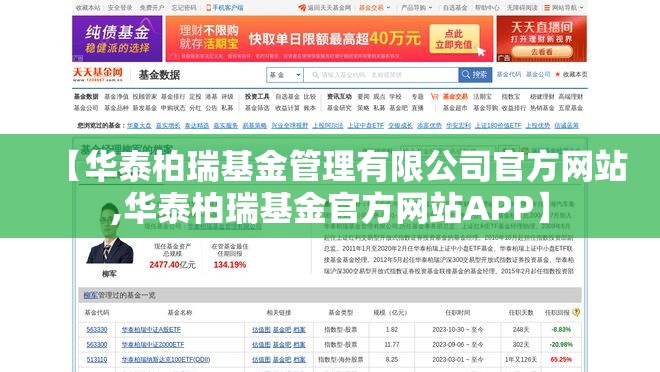Click the star 收藏本页 bookmark icon
The image size is (660, 372).
pyautogui.click(x=558, y=74)
